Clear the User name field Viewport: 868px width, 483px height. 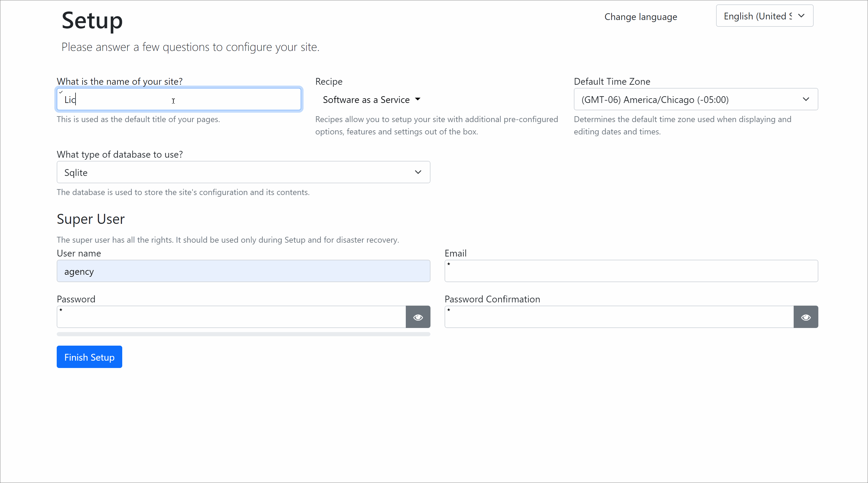pyautogui.click(x=244, y=271)
